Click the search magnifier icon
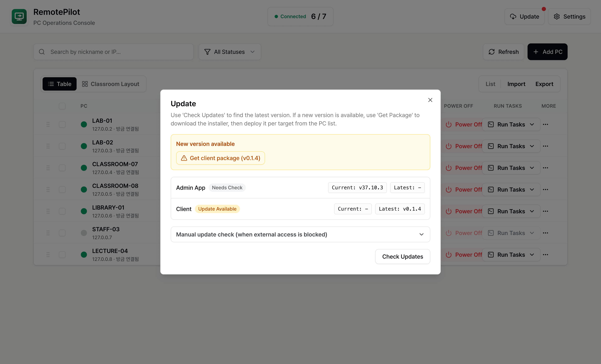Image resolution: width=601 pixels, height=364 pixels. click(x=42, y=52)
